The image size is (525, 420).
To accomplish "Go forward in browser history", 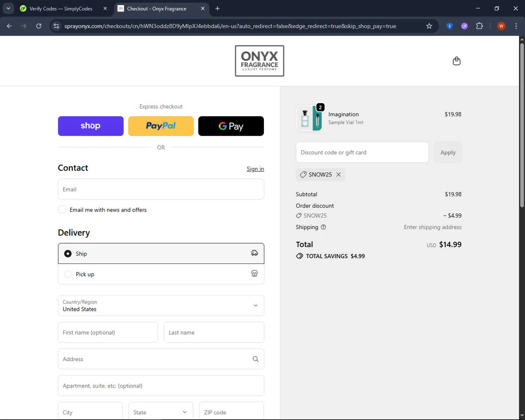I will (x=24, y=26).
